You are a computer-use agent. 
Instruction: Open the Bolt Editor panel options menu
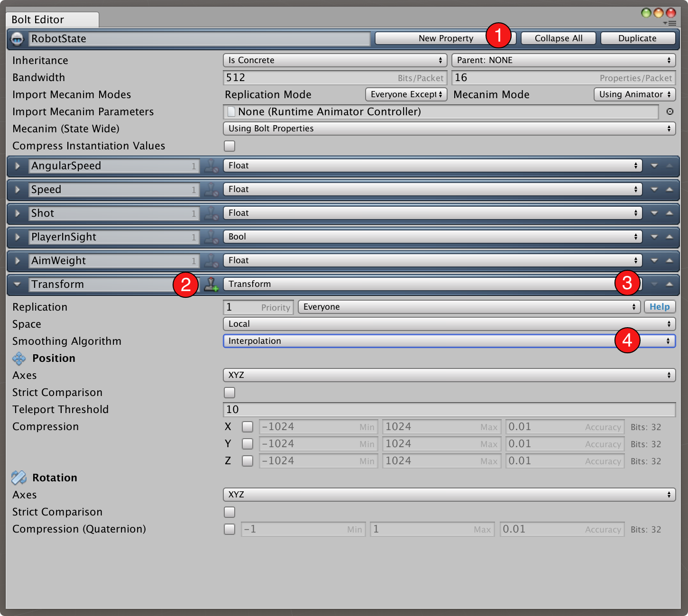click(x=670, y=23)
